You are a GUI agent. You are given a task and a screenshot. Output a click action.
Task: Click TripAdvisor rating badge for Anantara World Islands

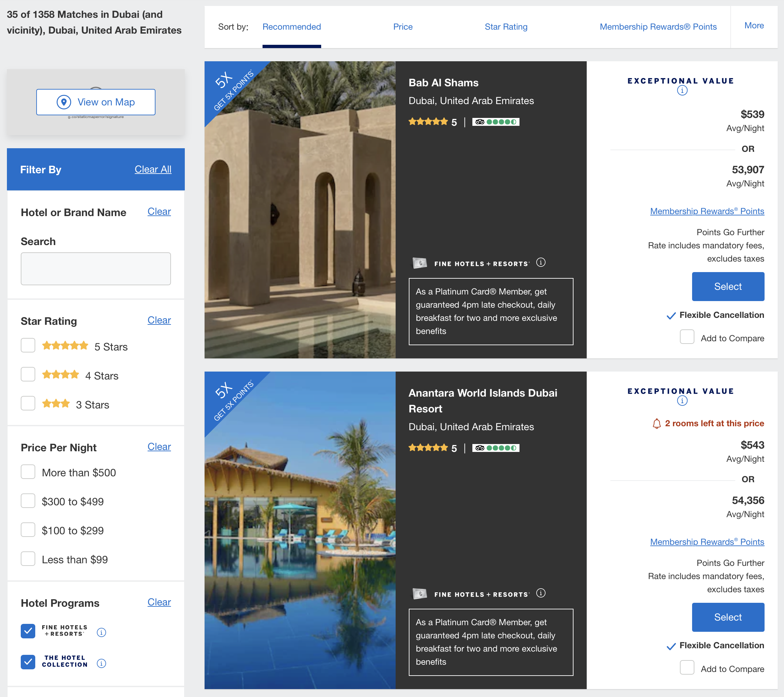coord(495,448)
